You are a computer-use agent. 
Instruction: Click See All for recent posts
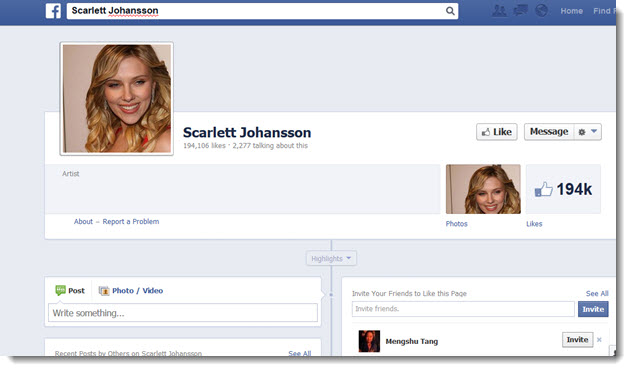(x=299, y=353)
